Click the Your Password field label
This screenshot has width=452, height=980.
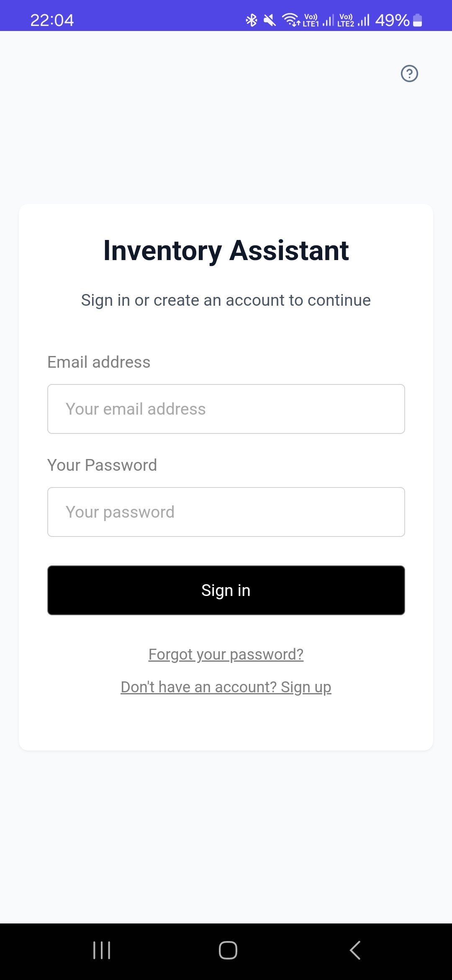(102, 465)
